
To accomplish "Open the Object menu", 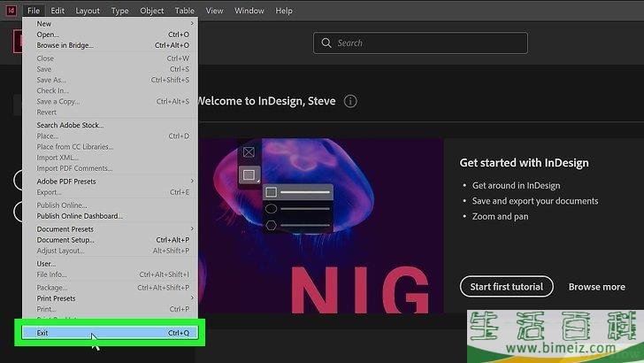I will (x=151, y=11).
